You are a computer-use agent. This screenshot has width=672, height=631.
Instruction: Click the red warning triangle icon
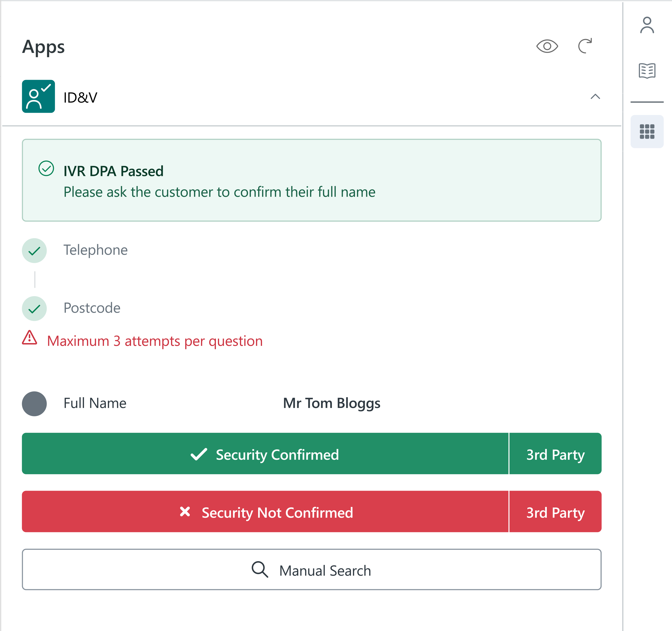[30, 338]
